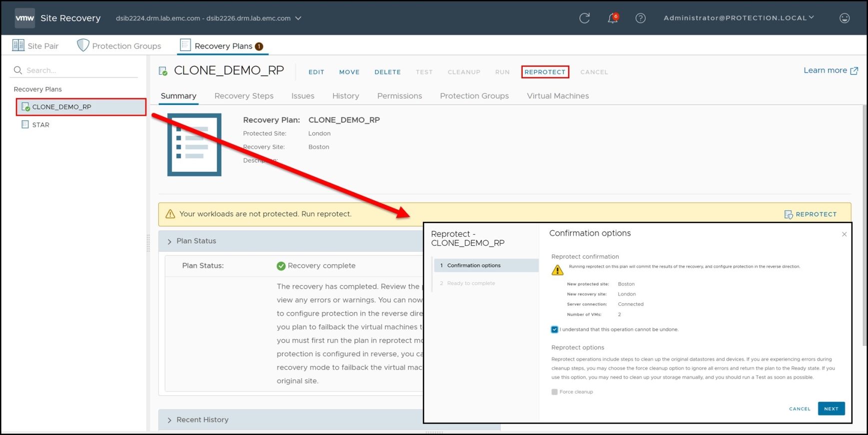Viewport: 868px width, 435px height.
Task: Click CANCEL in the Reprotect dialog
Action: (x=800, y=409)
